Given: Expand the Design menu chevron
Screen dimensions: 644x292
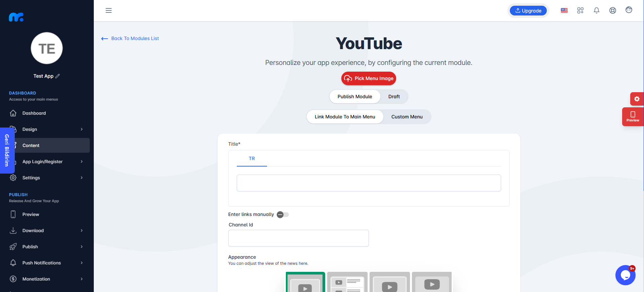Looking at the screenshot, I should pos(82,129).
